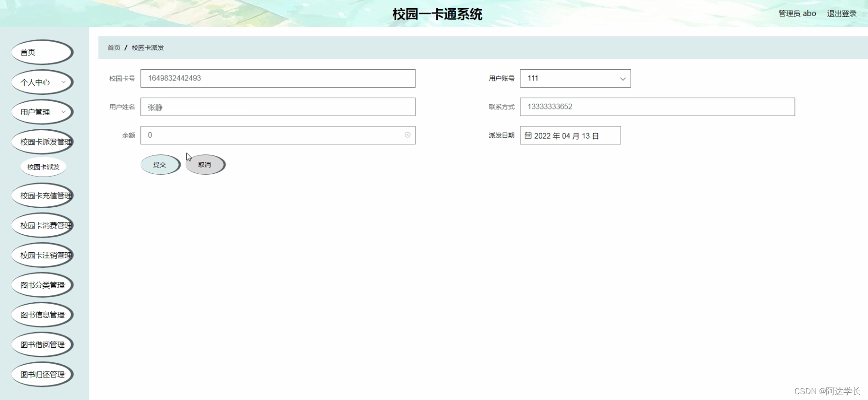Go to 首页 via the breadcrumb
Screen dimensions: 868x400
pos(114,47)
